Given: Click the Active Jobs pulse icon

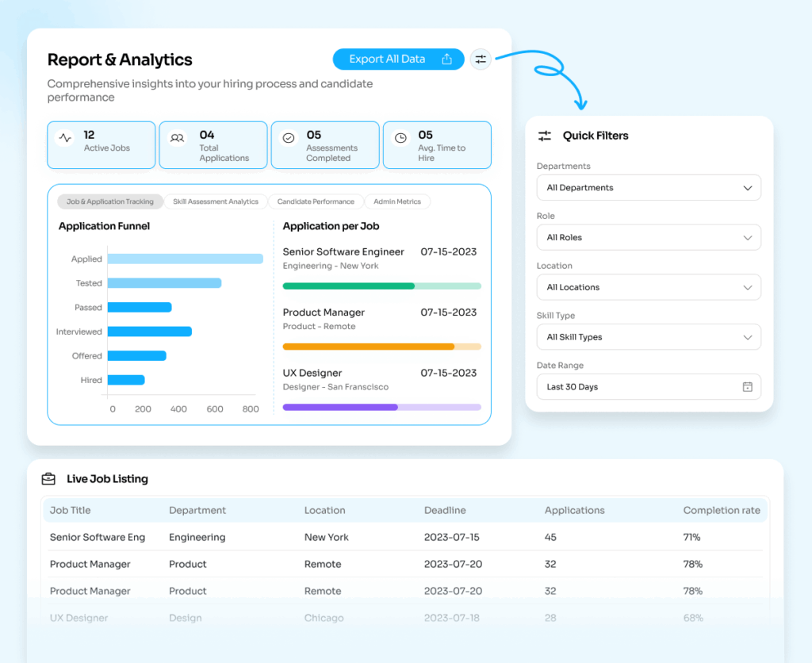Looking at the screenshot, I should (65, 138).
